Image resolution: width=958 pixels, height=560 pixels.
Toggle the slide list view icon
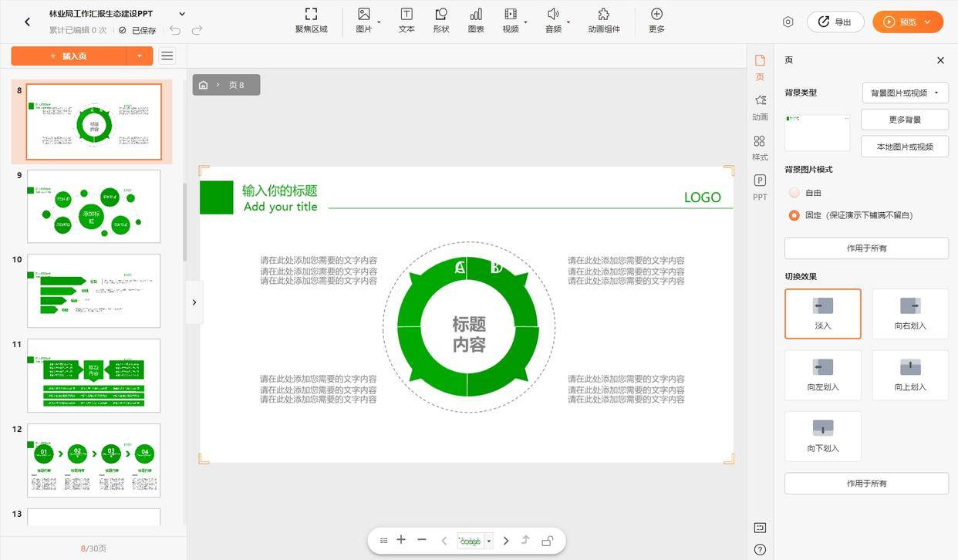pos(167,56)
